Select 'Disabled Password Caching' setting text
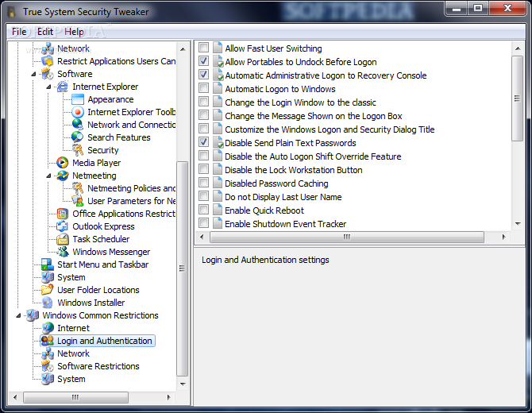The image size is (532, 413). coord(276,183)
